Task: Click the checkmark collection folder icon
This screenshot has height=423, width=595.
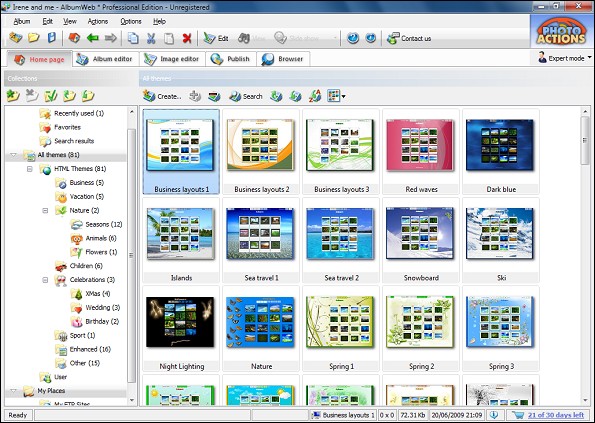Action: click(x=50, y=96)
